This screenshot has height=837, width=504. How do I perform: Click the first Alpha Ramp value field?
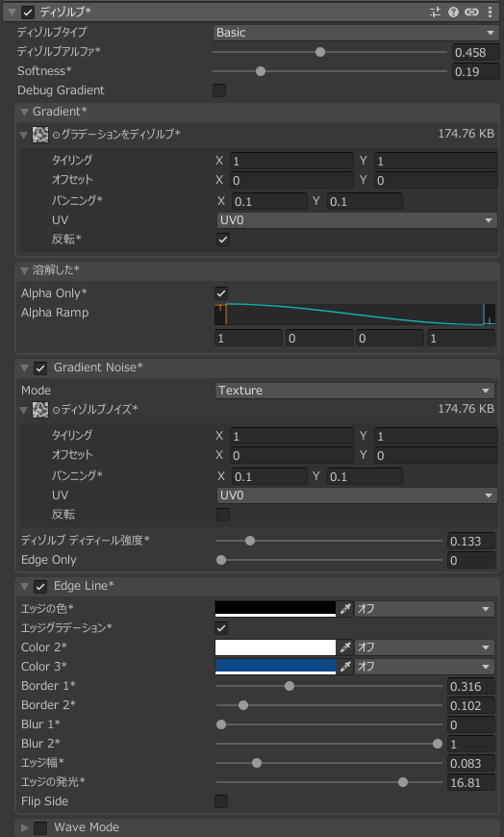tap(248, 339)
